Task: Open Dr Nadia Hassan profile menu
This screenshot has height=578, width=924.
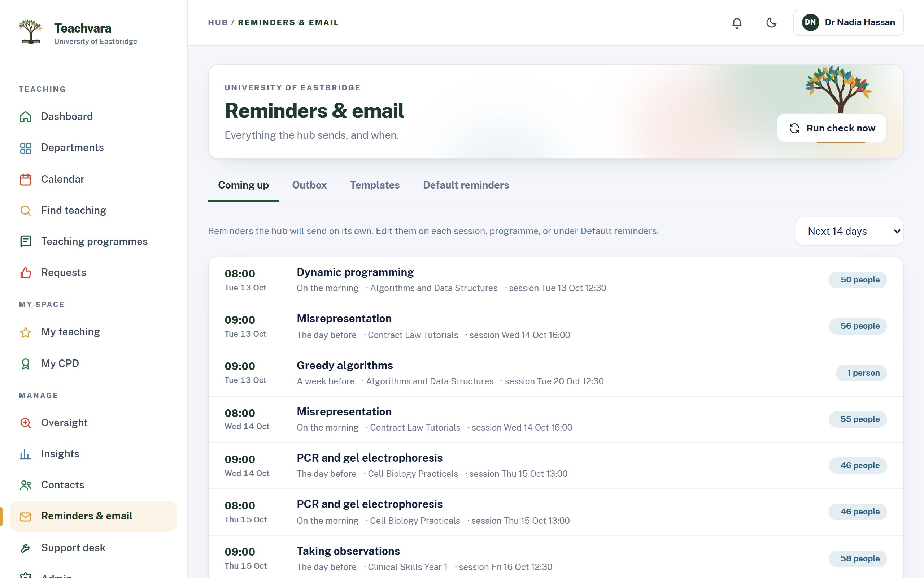Action: tap(848, 22)
